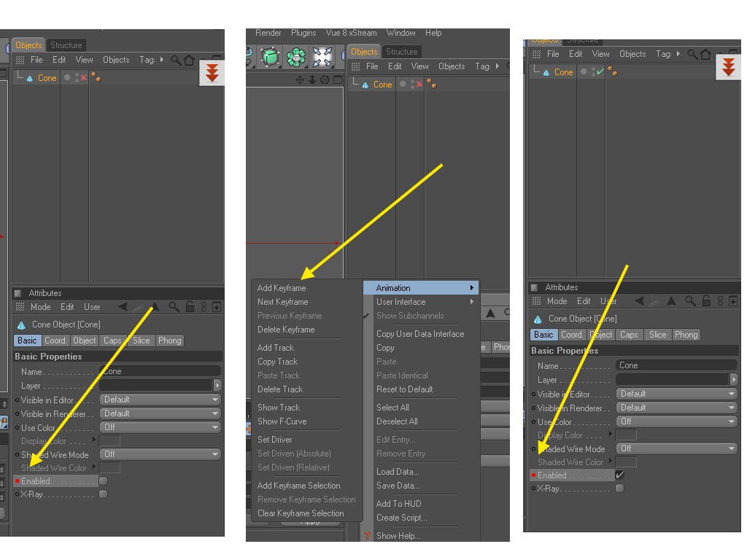Image resolution: width=747 pixels, height=560 pixels.
Task: Expand the User Interface submenu
Action: [x=421, y=302]
